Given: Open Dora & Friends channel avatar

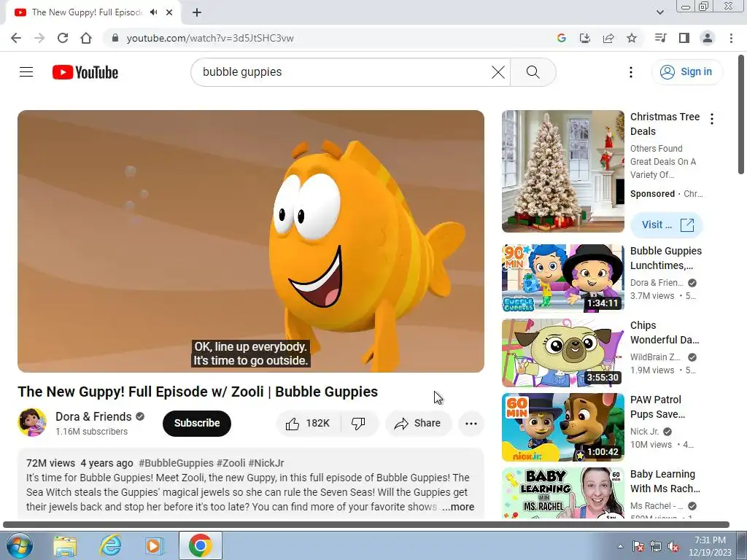Looking at the screenshot, I should click(32, 422).
